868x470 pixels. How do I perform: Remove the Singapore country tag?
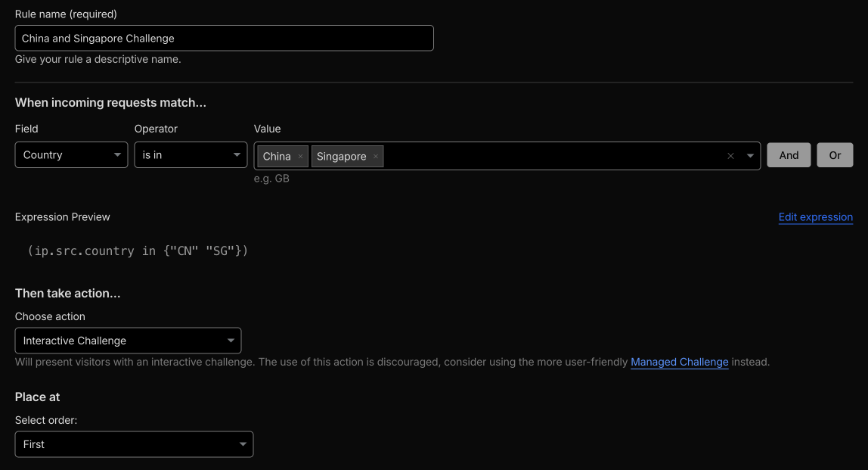click(375, 156)
